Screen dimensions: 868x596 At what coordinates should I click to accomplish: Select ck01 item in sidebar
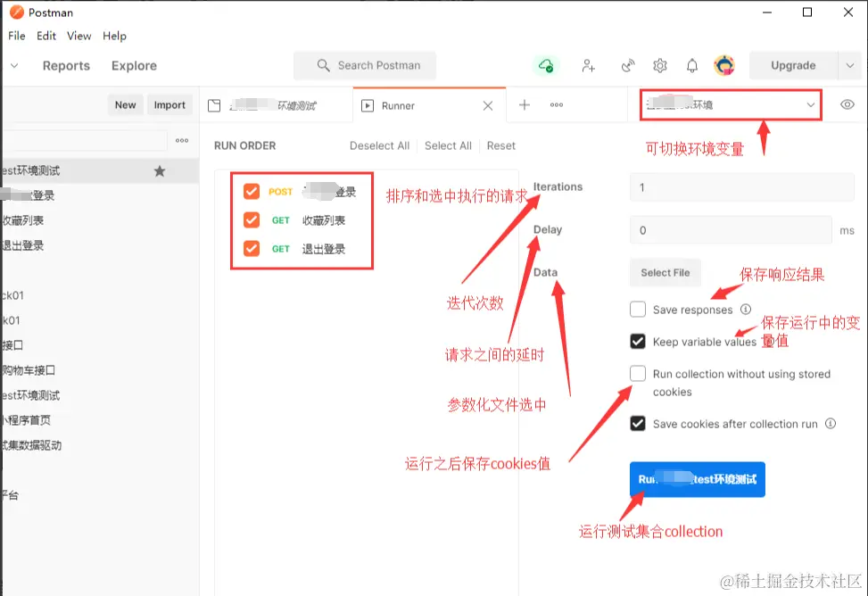[100, 295]
